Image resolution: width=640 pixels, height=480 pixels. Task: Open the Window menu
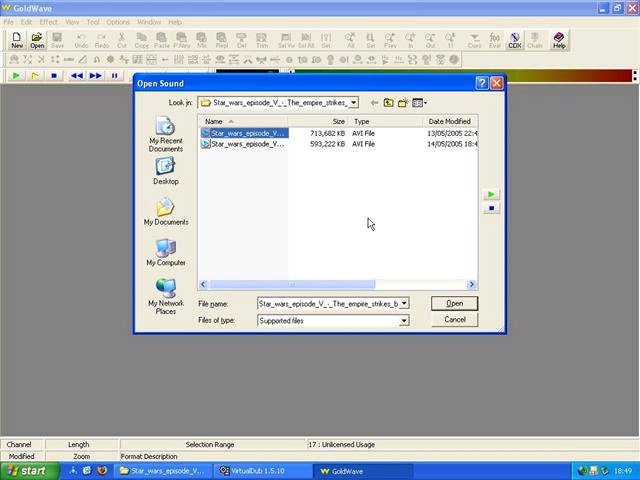pyautogui.click(x=149, y=22)
